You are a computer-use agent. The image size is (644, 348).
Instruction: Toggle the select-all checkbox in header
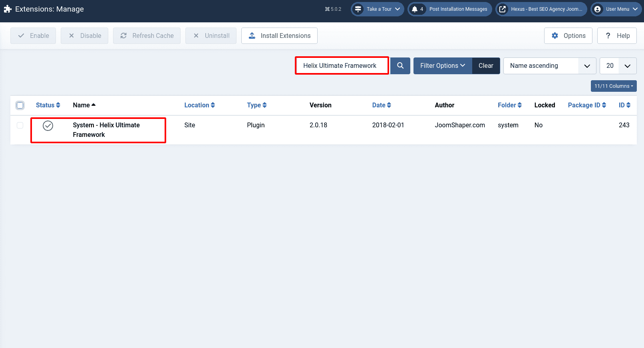[20, 105]
